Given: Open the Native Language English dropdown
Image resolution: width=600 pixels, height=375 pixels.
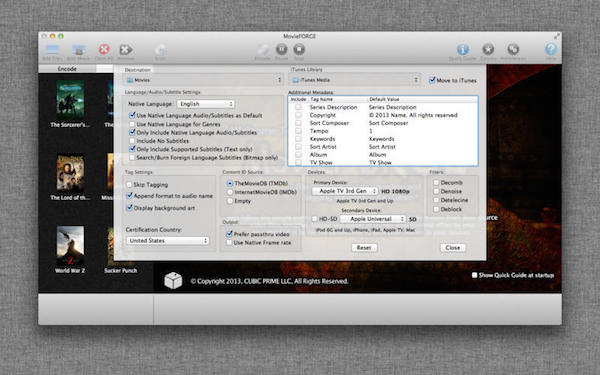Looking at the screenshot, I should tap(205, 104).
